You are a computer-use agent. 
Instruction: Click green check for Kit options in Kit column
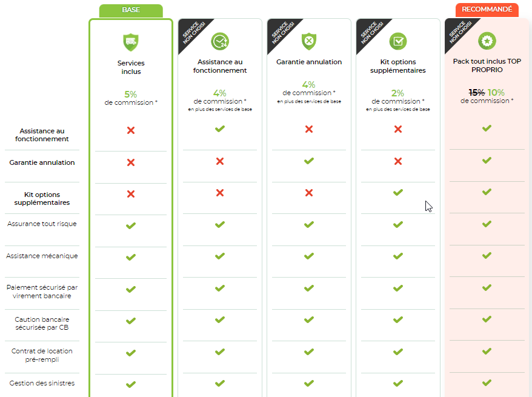398,192
